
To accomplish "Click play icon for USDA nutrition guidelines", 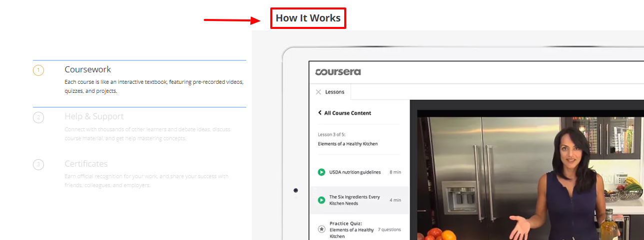I will [322, 172].
